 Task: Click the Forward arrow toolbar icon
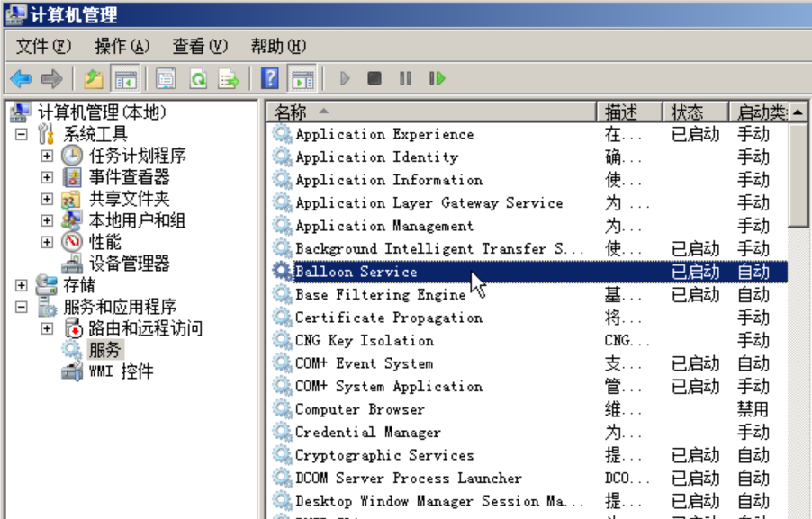coord(51,78)
